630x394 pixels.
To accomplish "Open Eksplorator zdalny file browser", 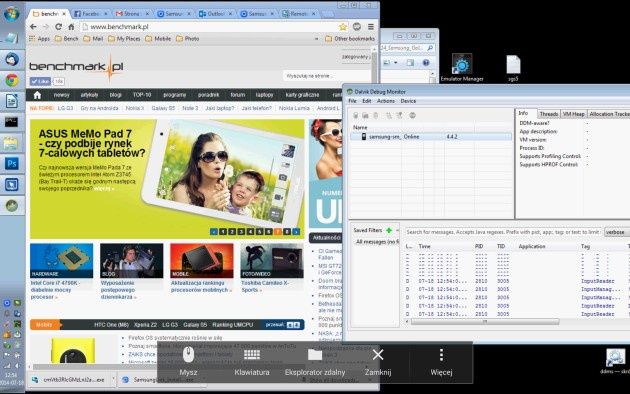I will (x=315, y=361).
